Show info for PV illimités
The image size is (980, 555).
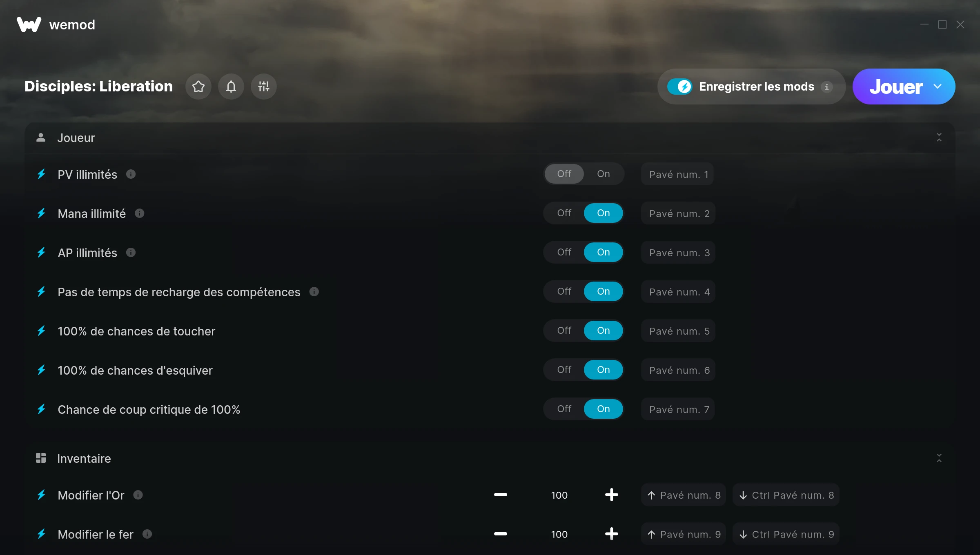pyautogui.click(x=131, y=174)
